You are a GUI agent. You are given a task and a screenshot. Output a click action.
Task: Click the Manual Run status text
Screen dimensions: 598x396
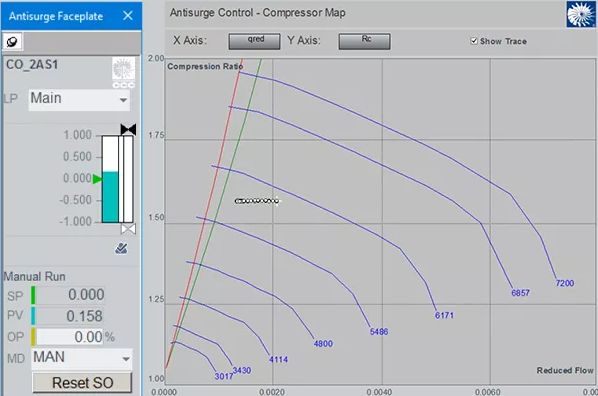click(35, 277)
